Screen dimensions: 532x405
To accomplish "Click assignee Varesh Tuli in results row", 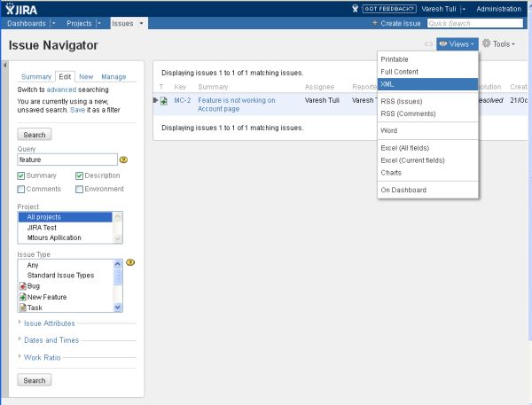I will pyautogui.click(x=322, y=100).
